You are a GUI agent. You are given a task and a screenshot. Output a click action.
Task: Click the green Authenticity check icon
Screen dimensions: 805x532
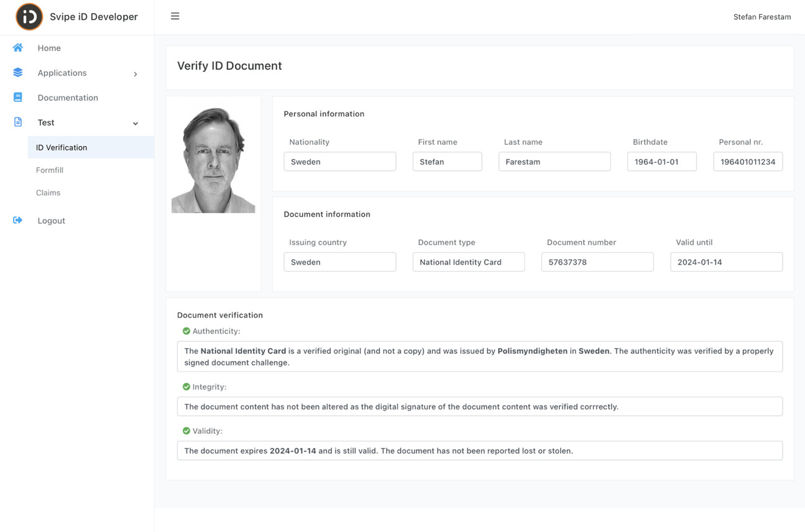186,331
